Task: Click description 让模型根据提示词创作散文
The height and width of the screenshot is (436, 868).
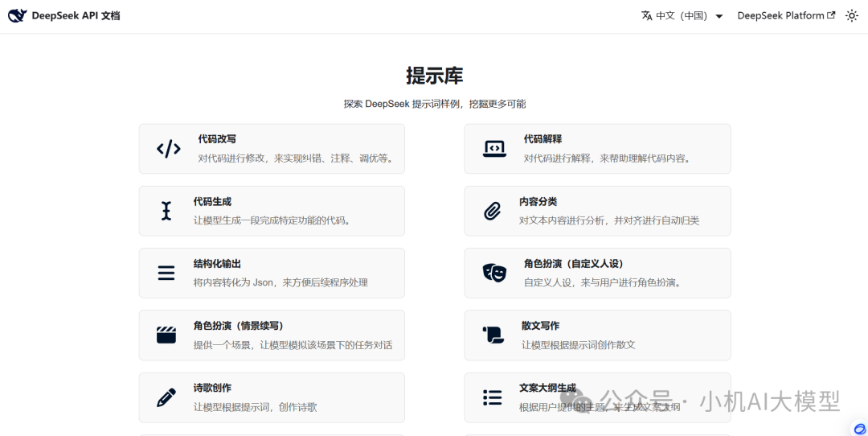Action: 579,344
